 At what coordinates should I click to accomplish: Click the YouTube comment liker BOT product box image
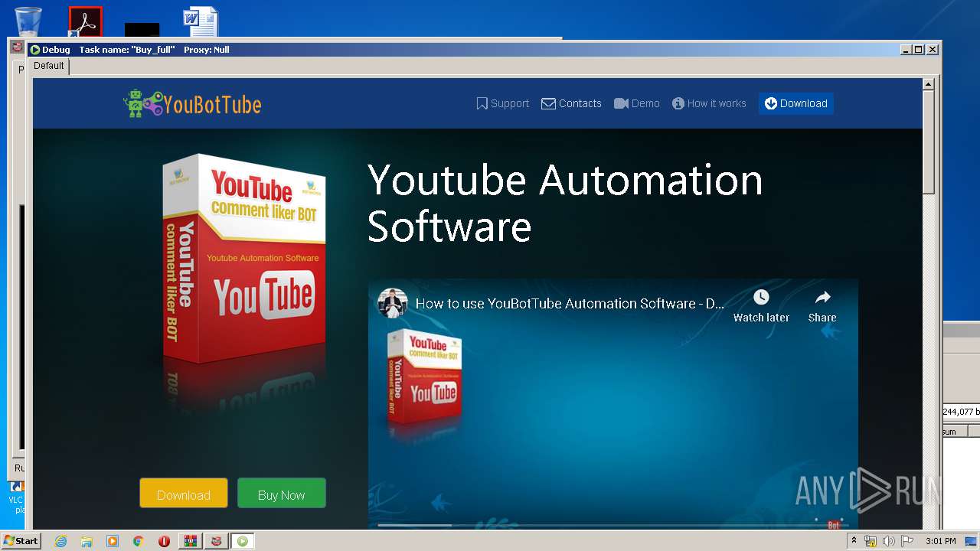244,259
